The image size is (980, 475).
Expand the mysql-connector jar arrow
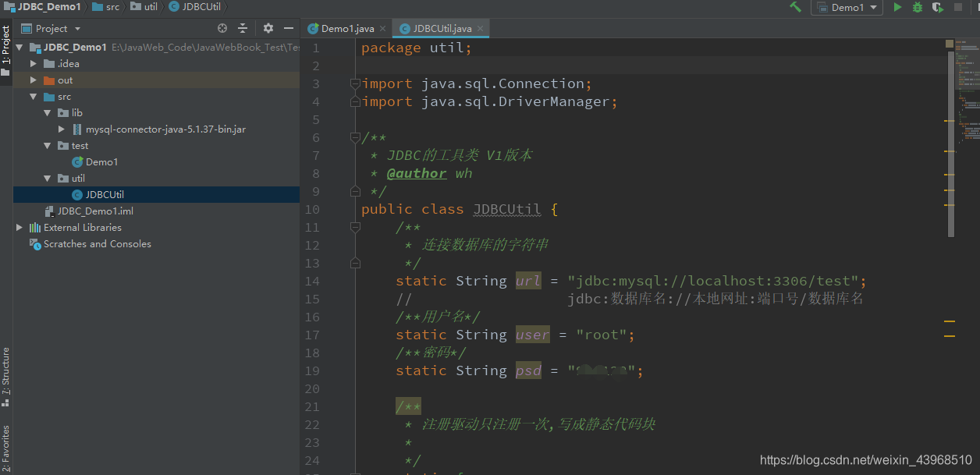[x=62, y=129]
